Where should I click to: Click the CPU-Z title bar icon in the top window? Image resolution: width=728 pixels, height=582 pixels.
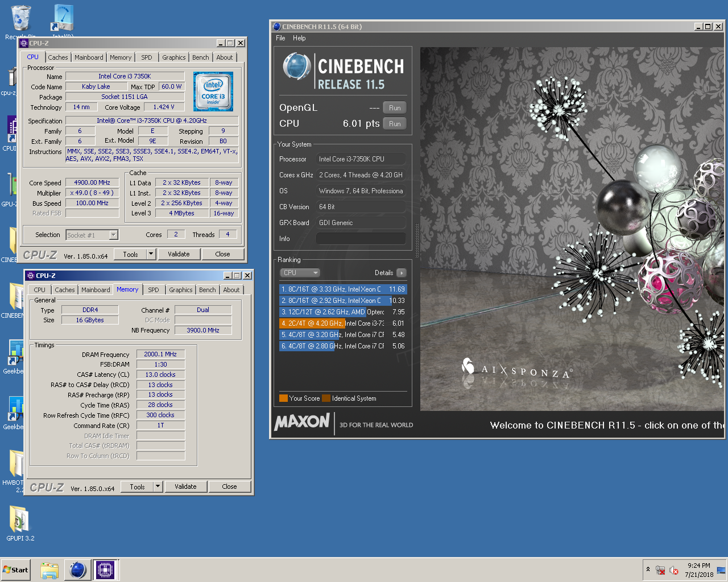(24, 43)
